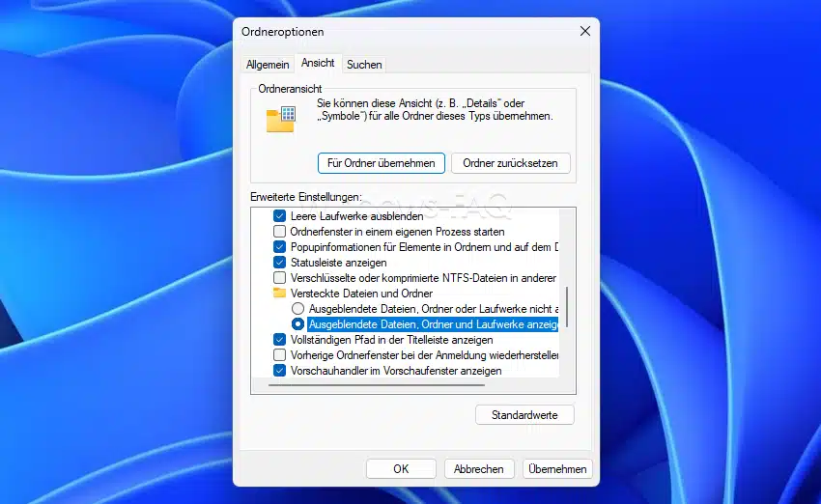The width and height of the screenshot is (821, 504).
Task: Select radio Ausgeblendete Dateien, Ordner und Laufwerke anzeigen
Action: tap(297, 324)
